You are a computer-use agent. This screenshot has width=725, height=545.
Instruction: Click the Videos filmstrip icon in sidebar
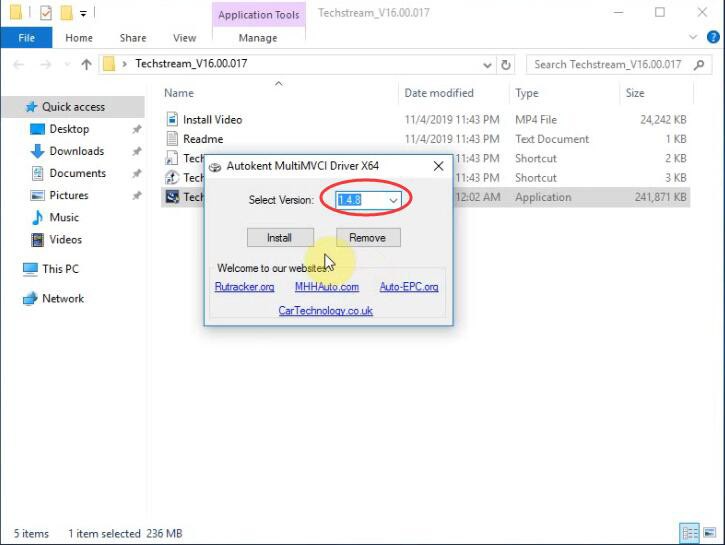[x=37, y=239]
